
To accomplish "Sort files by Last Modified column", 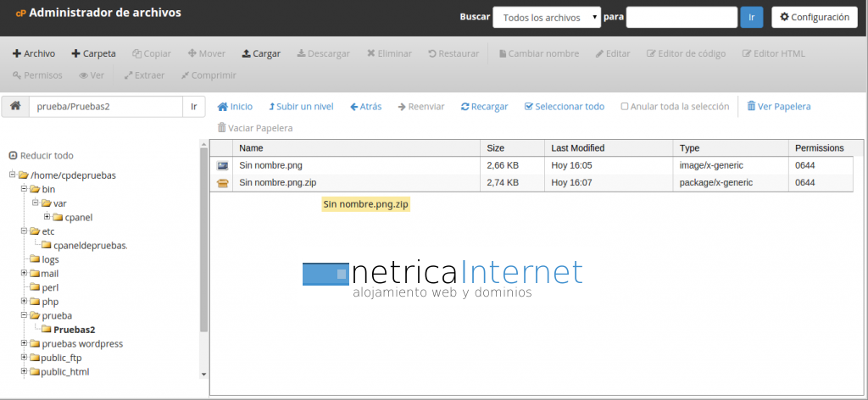I will tap(577, 148).
